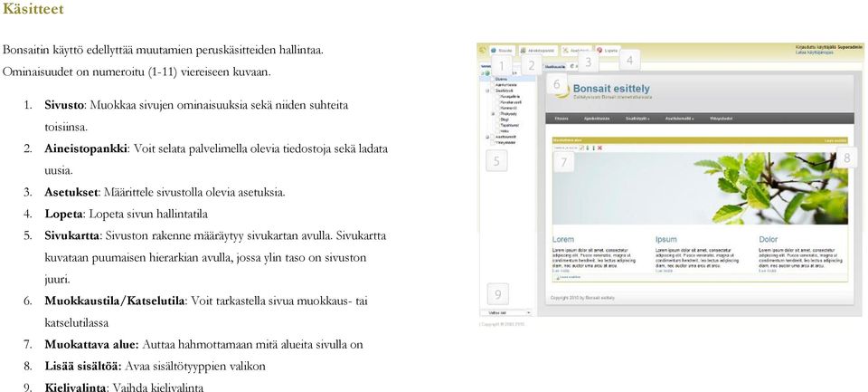
Task: Open Yhteystiedot in the site navigation bar
Action: click(722, 119)
